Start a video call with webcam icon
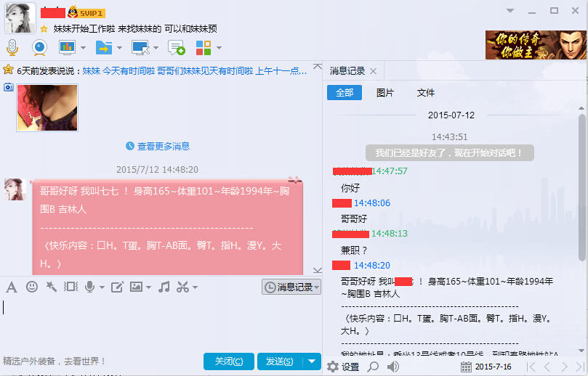Image resolution: width=588 pixels, height=376 pixels. coord(39,48)
